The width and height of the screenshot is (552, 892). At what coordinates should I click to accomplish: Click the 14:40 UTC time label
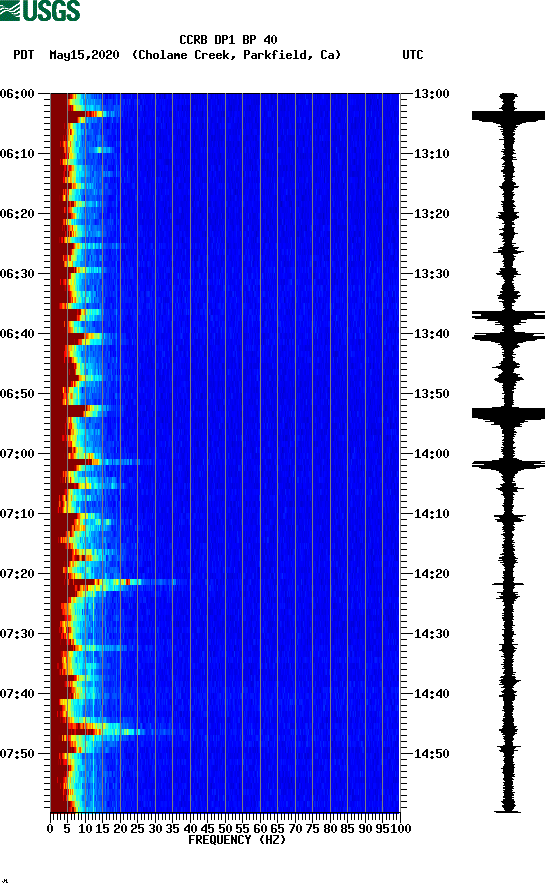431,694
